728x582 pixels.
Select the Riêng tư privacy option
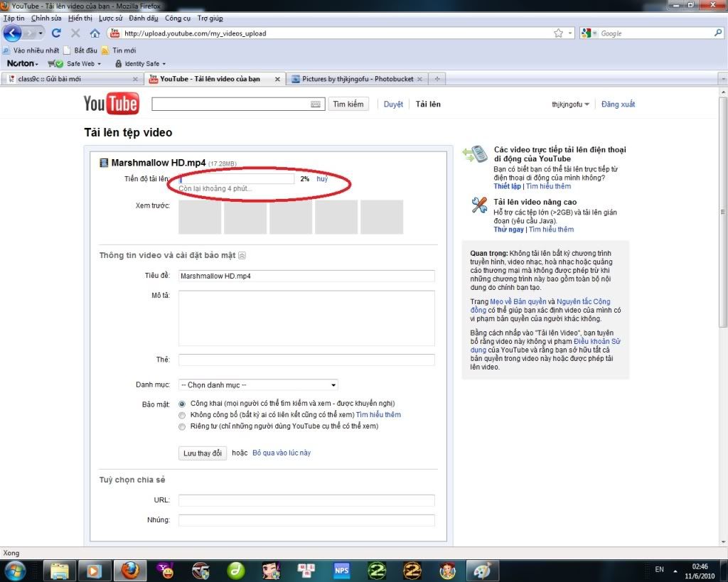click(x=182, y=426)
